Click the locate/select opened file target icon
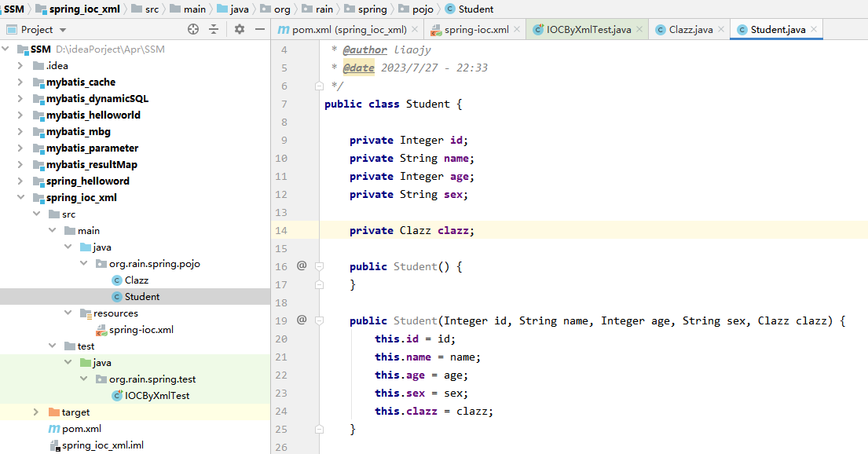The width and height of the screenshot is (868, 454). pyautogui.click(x=193, y=29)
